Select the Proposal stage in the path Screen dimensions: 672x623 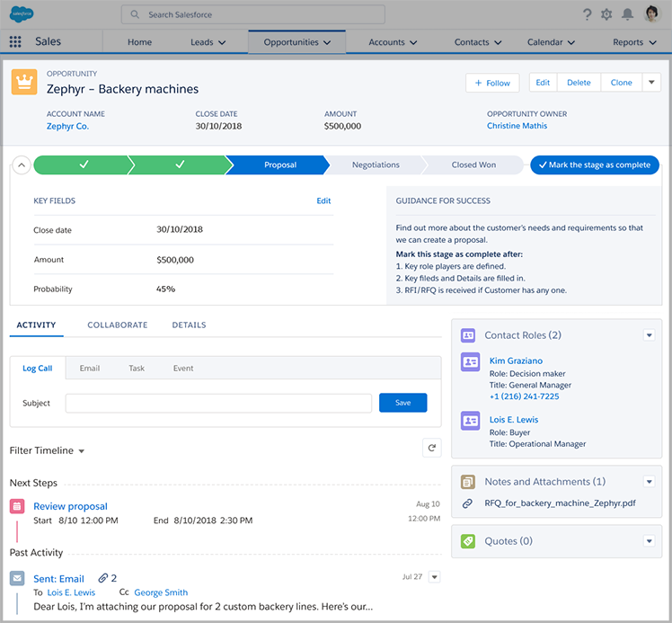click(x=280, y=165)
